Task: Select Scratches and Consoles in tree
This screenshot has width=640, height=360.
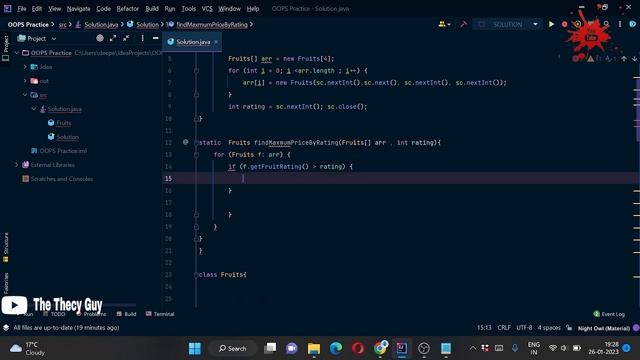Action: pyautogui.click(x=62, y=179)
